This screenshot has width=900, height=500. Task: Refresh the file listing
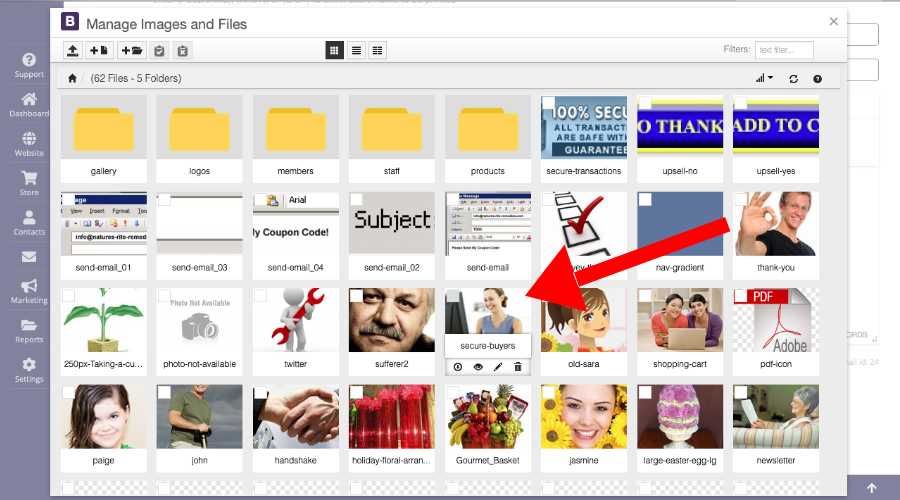click(x=794, y=78)
